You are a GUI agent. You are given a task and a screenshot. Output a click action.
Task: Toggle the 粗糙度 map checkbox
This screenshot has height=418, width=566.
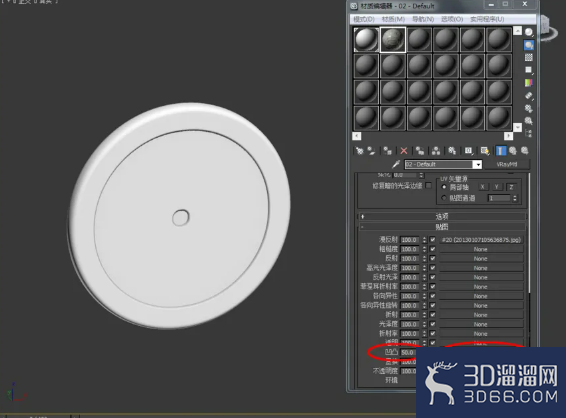pos(432,249)
